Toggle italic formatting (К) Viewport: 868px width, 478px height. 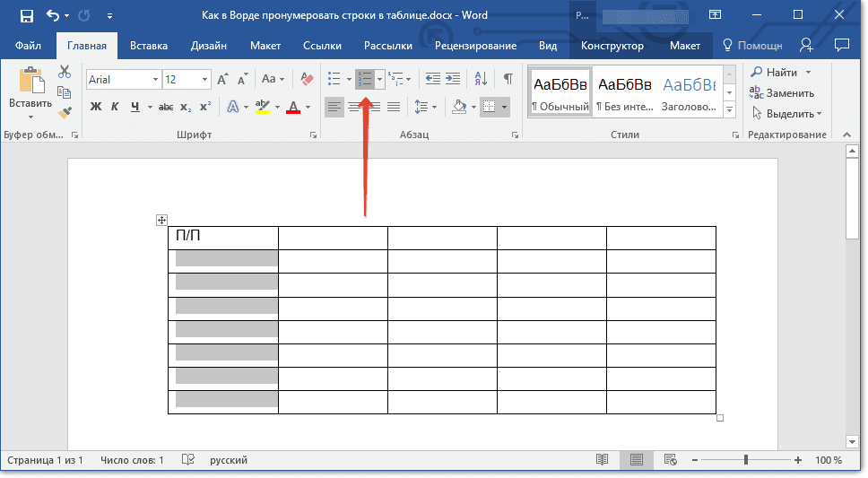(x=115, y=107)
